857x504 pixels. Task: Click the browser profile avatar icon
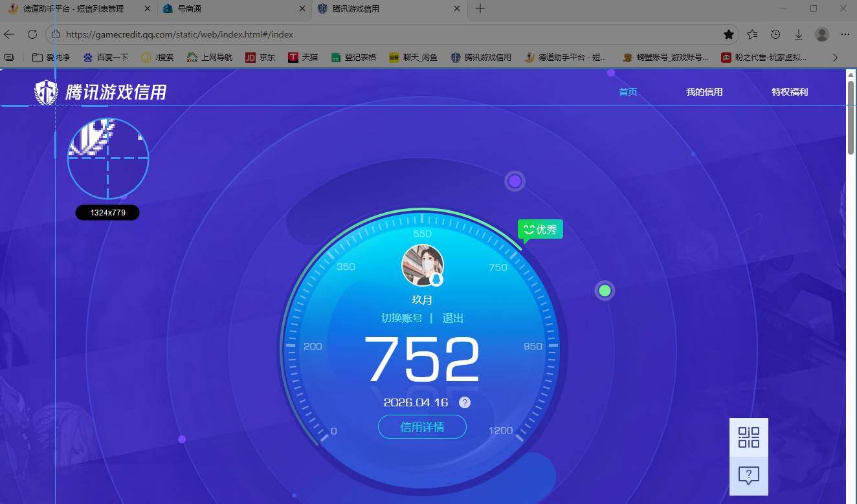pyautogui.click(x=822, y=34)
